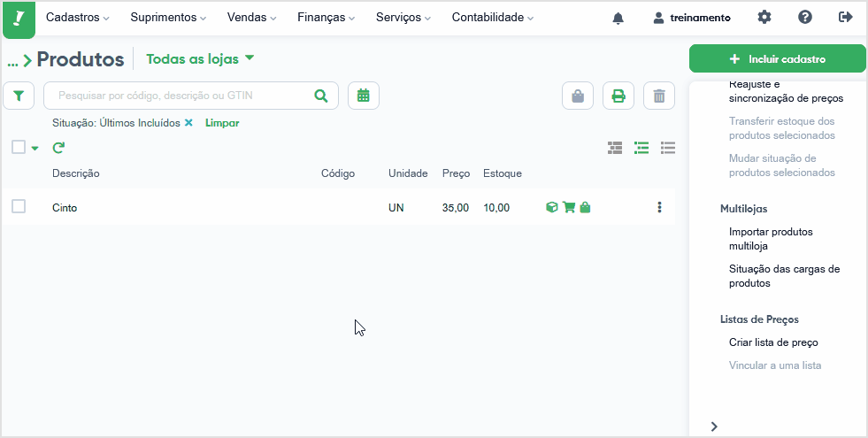The height and width of the screenshot is (438, 868).
Task: Click the print icon button
Action: [618, 96]
